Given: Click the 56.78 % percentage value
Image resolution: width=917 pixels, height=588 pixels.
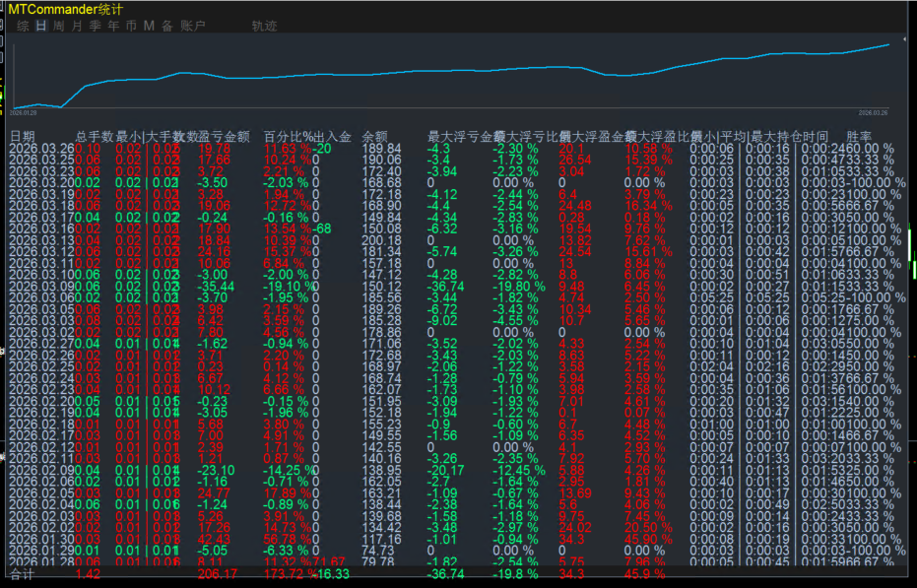Looking at the screenshot, I should tap(288, 539).
